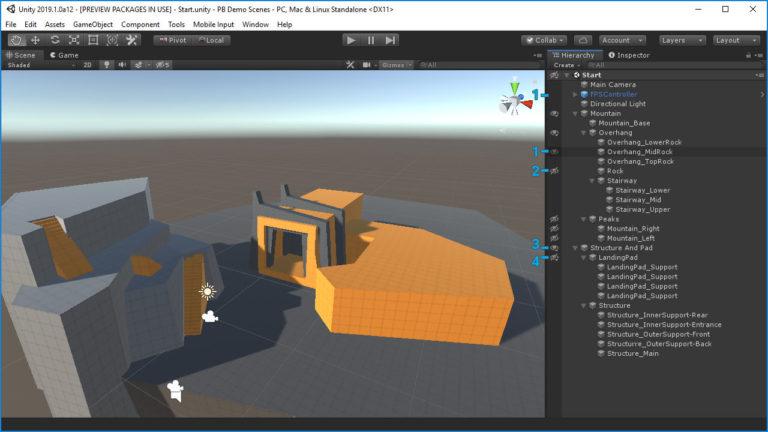
Task: Open the Edit menu
Action: click(x=30, y=24)
